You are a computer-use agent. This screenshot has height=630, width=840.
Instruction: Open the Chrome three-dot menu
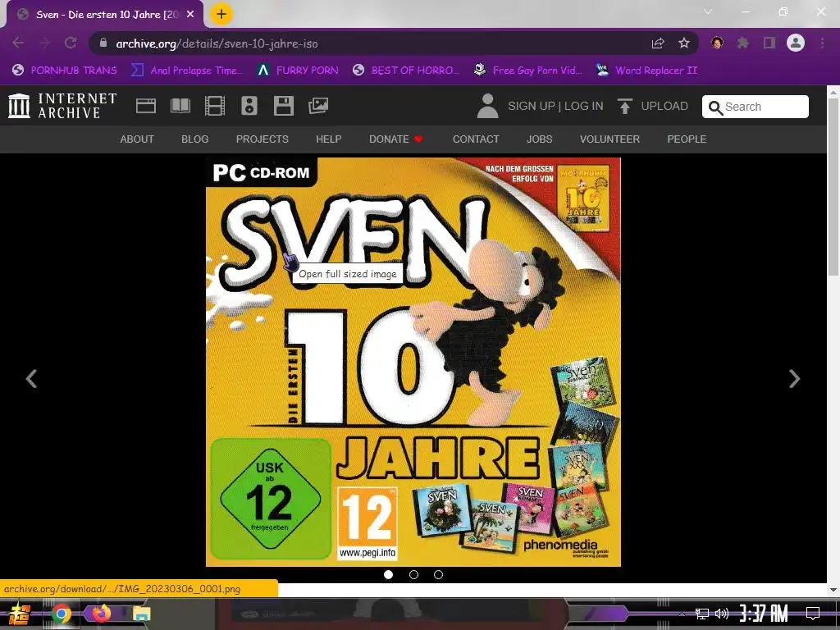tap(822, 43)
